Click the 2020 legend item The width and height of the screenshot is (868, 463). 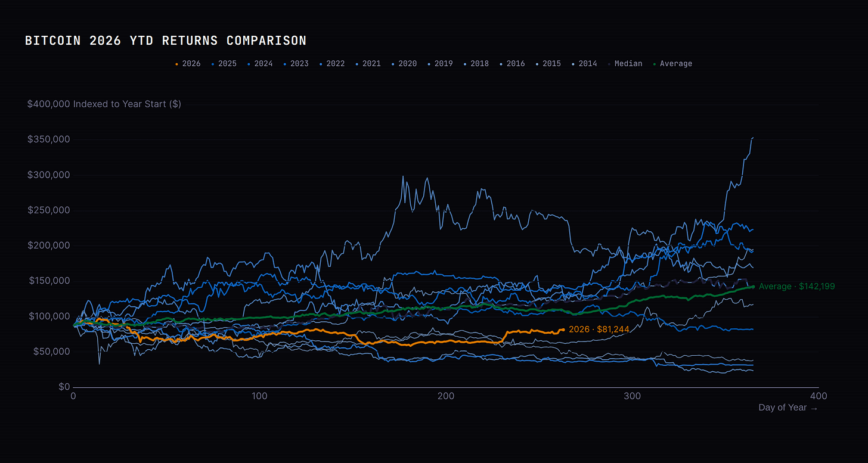click(404, 64)
